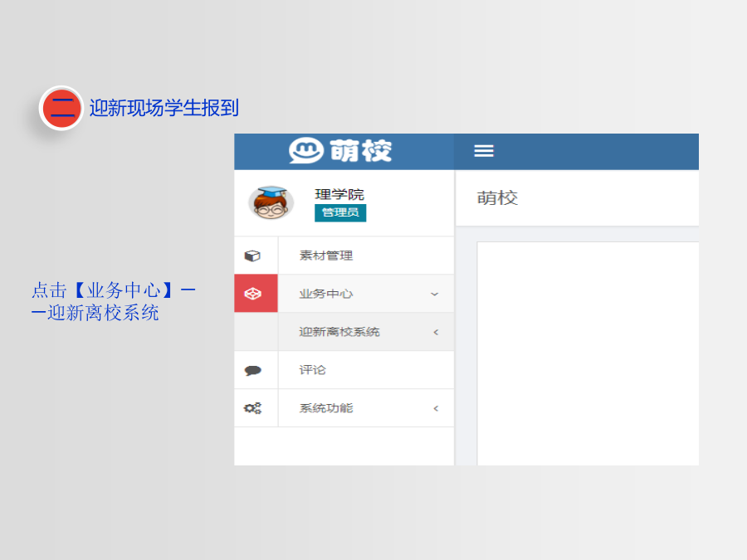Collapse the 业务中心 chevron
The width and height of the screenshot is (747, 560).
(x=434, y=295)
